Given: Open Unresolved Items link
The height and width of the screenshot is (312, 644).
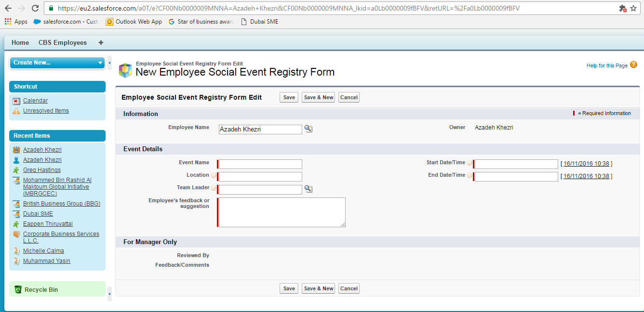Looking at the screenshot, I should (x=46, y=111).
